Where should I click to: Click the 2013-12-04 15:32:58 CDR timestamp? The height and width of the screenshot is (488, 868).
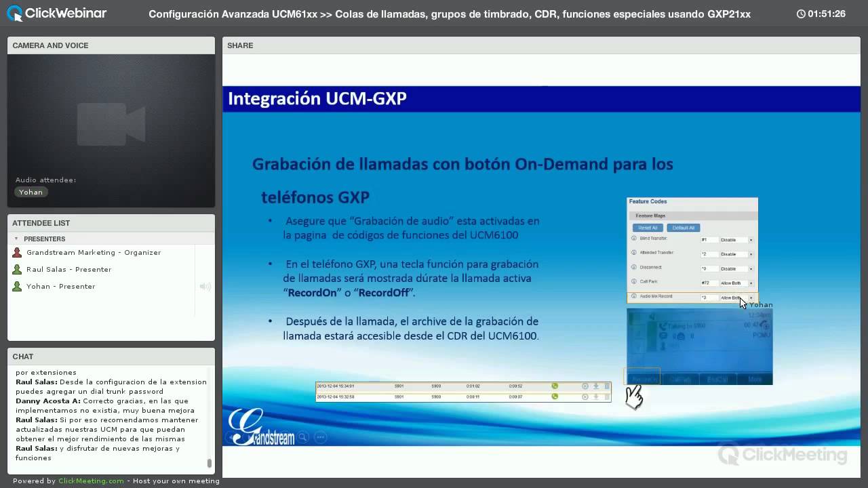tap(335, 396)
